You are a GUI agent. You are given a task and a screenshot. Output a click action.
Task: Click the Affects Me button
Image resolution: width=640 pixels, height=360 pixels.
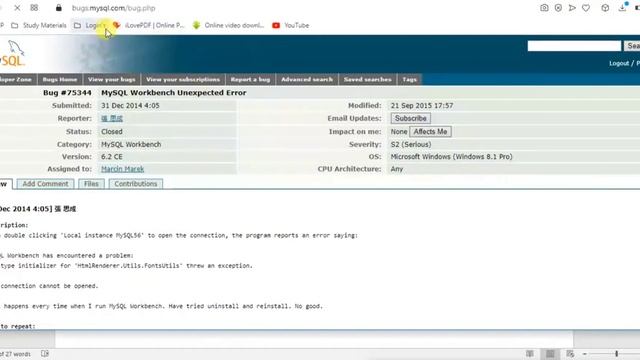[430, 131]
